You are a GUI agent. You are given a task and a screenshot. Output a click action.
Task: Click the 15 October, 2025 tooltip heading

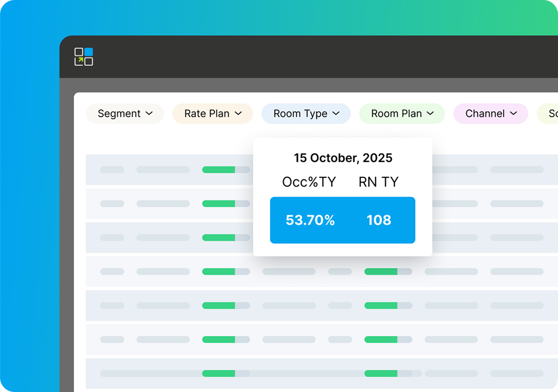click(x=343, y=158)
